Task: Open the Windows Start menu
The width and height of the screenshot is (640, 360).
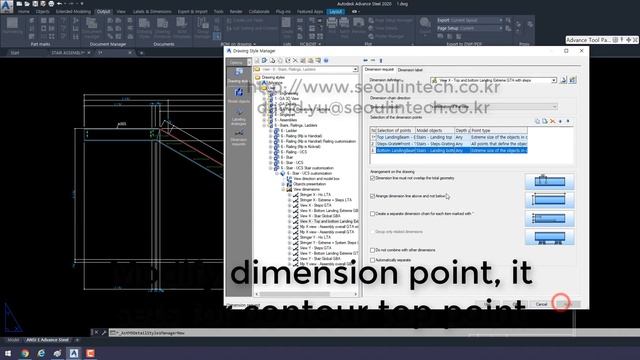Action: (x=8, y=353)
